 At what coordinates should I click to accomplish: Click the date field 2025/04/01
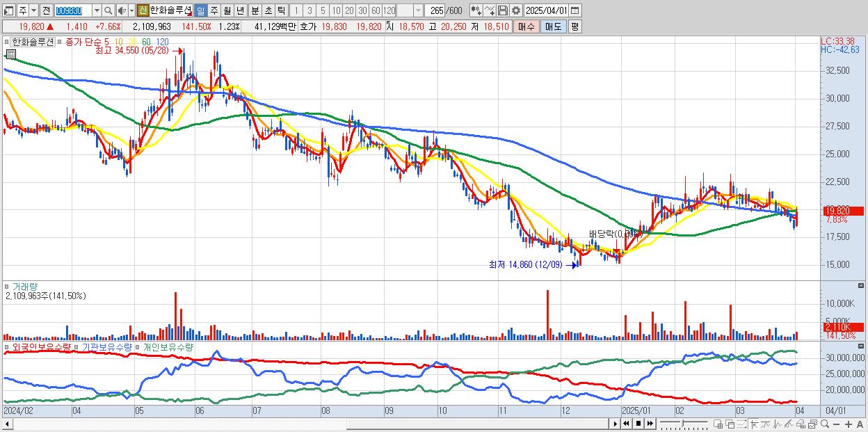tap(546, 10)
